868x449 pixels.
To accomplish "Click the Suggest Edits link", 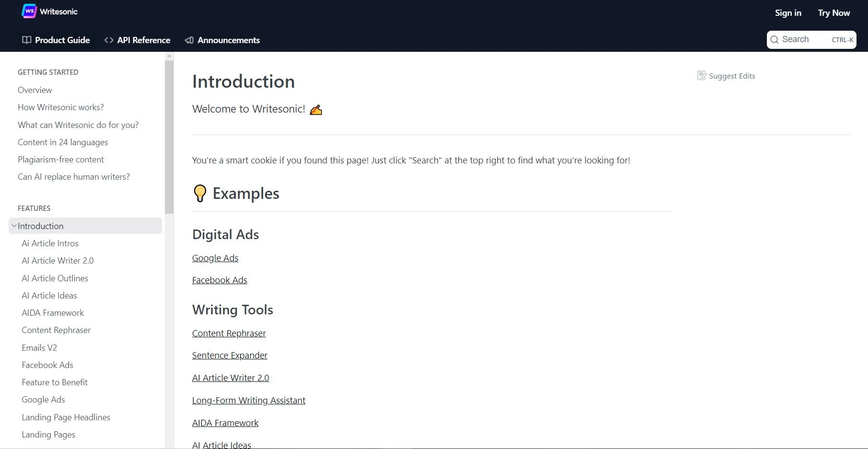I will coord(726,76).
